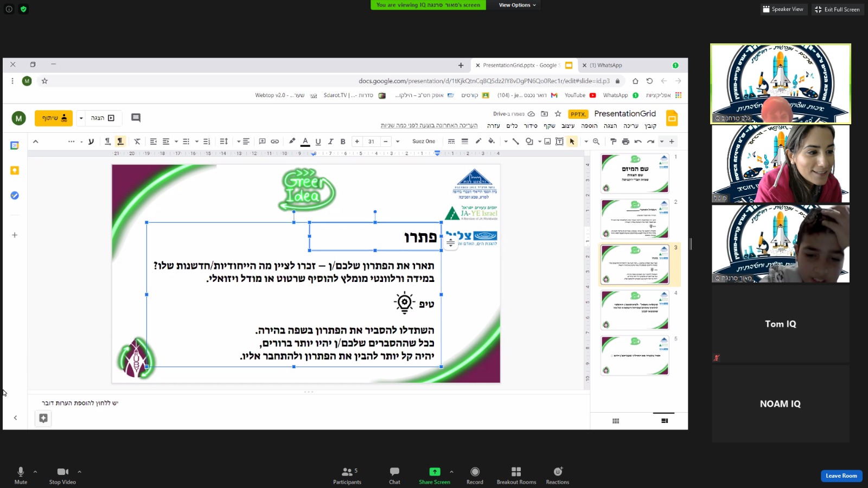
Task: Toggle left-to-right paragraph direction
Action: point(107,142)
